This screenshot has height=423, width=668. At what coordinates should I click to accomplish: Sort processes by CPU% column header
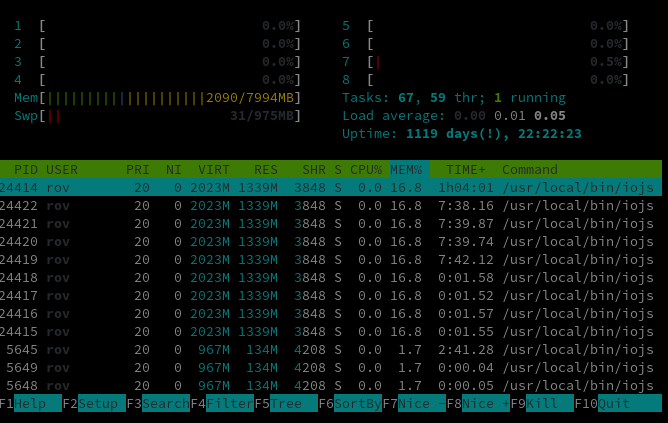pyautogui.click(x=366, y=169)
